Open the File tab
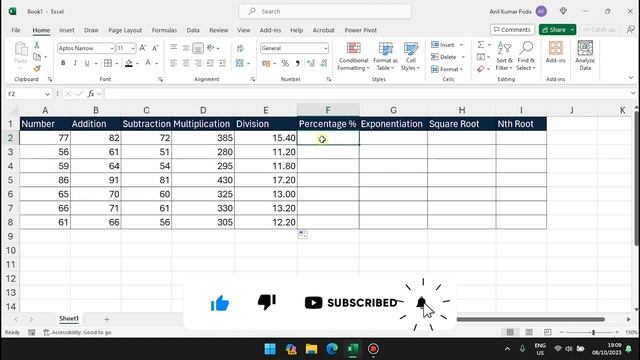 click(16, 30)
